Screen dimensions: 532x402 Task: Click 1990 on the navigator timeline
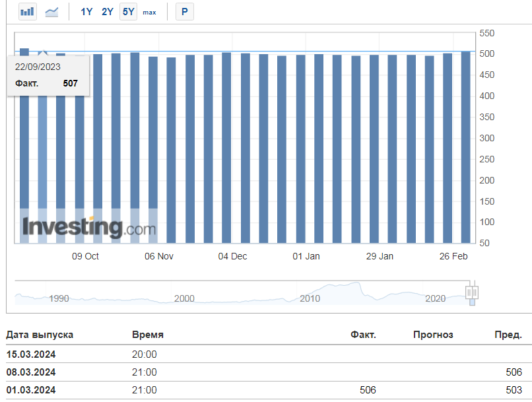59,298
